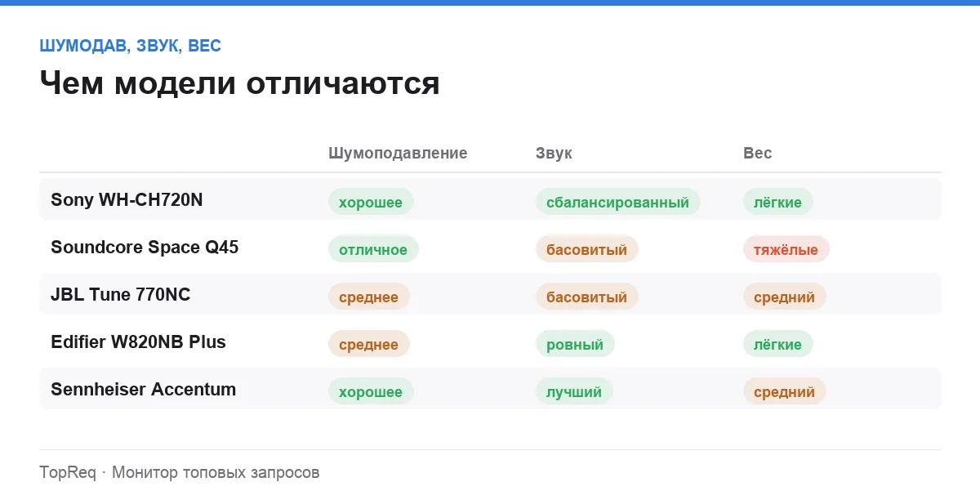Click the "Edifier W820NB Plus" row name

point(138,342)
